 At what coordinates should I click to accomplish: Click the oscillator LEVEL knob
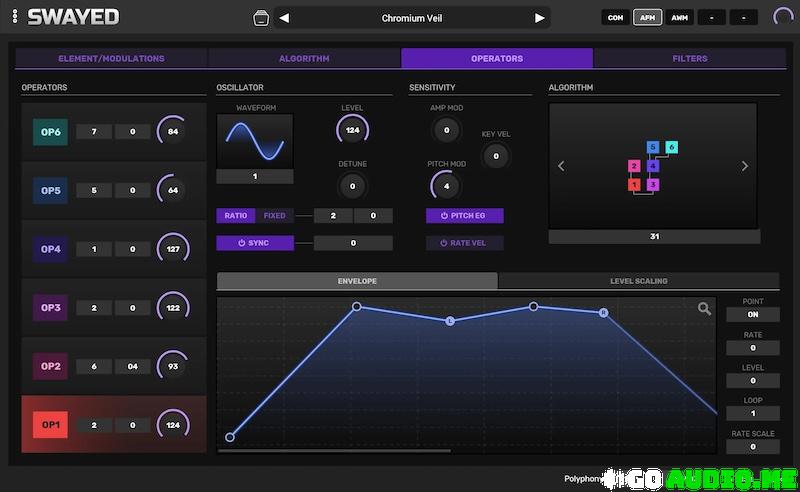click(x=352, y=128)
